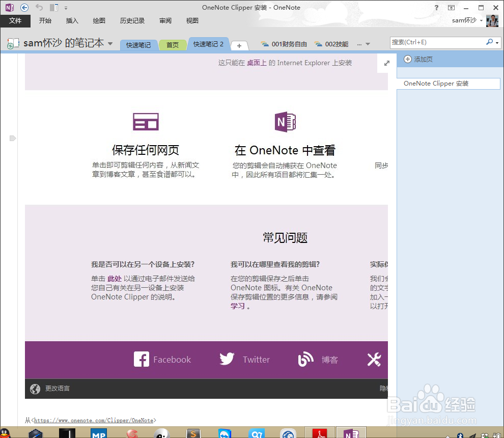The height and width of the screenshot is (438, 504).
Task: Select the 快速笔记 2 section tab
Action: [x=208, y=44]
